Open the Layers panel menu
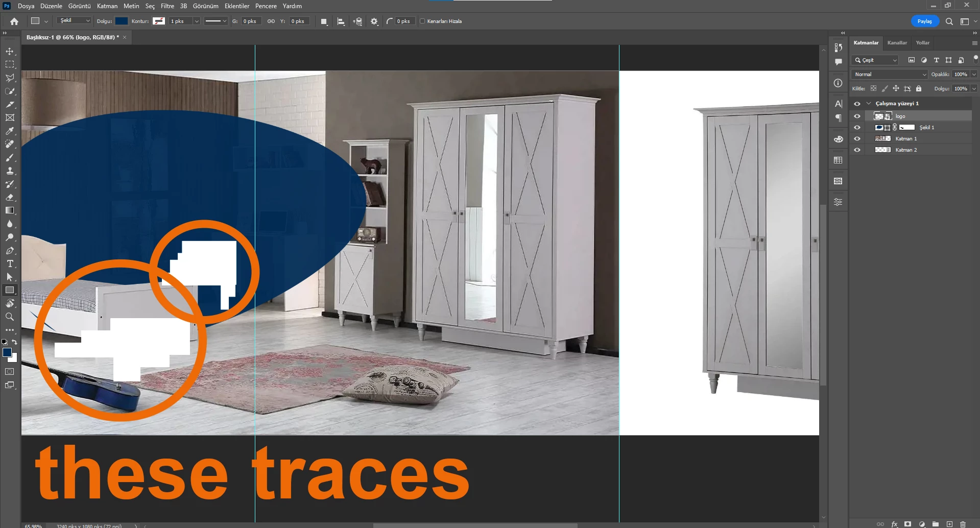980x528 pixels. [x=974, y=43]
